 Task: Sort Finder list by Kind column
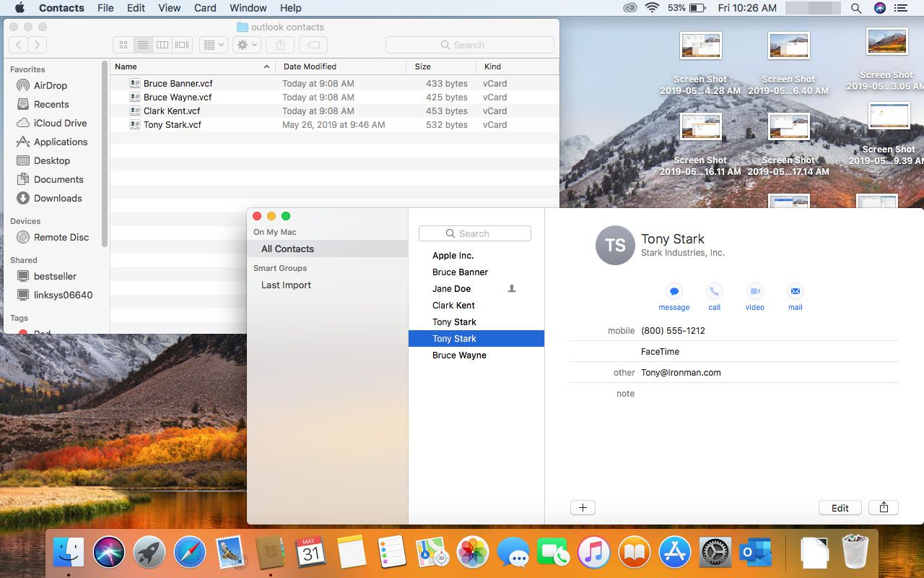pos(517,66)
